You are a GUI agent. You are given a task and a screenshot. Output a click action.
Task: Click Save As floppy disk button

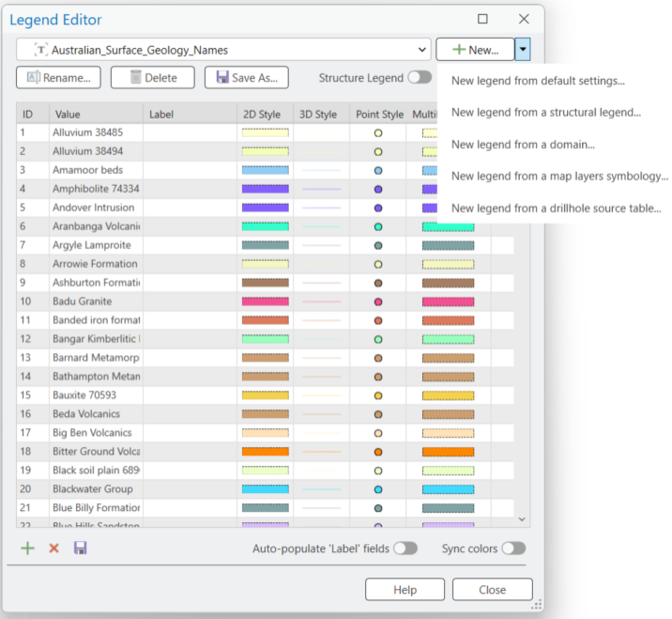(x=247, y=78)
